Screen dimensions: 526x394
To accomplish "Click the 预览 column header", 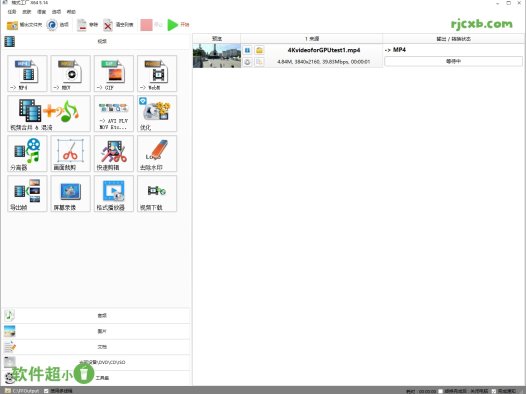I will click(217, 39).
